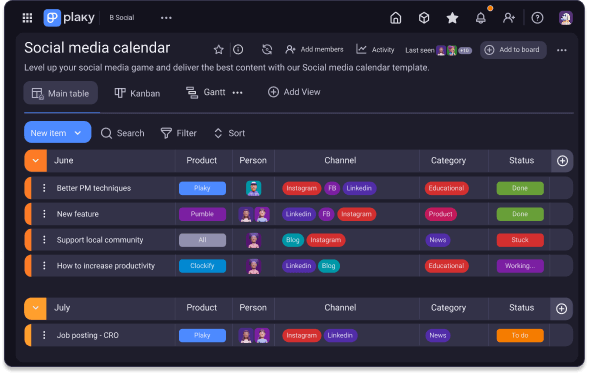Open help question mark icon
Screen dimensions: 589x374
coord(537,18)
